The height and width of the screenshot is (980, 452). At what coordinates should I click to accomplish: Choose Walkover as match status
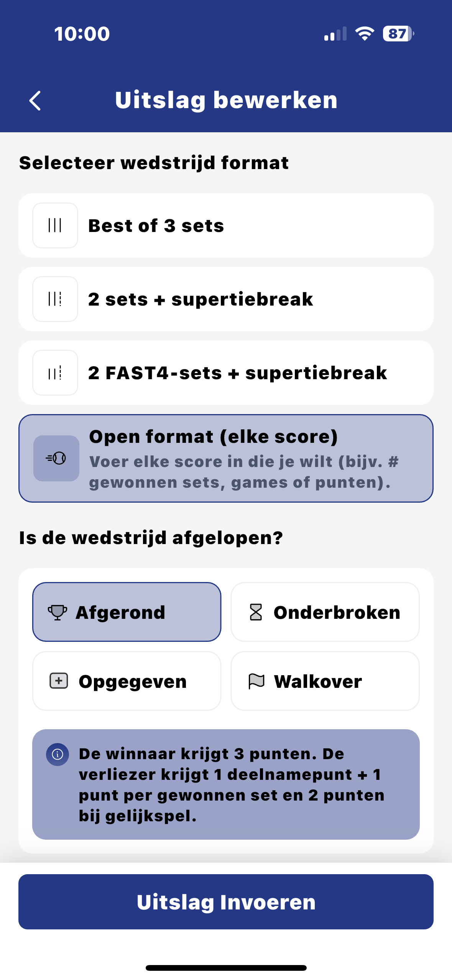tap(325, 681)
